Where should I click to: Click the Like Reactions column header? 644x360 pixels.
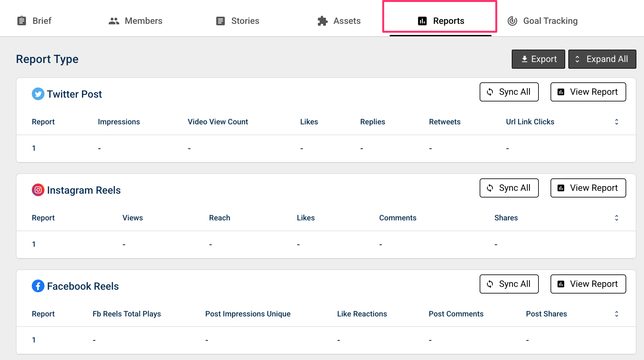click(362, 314)
